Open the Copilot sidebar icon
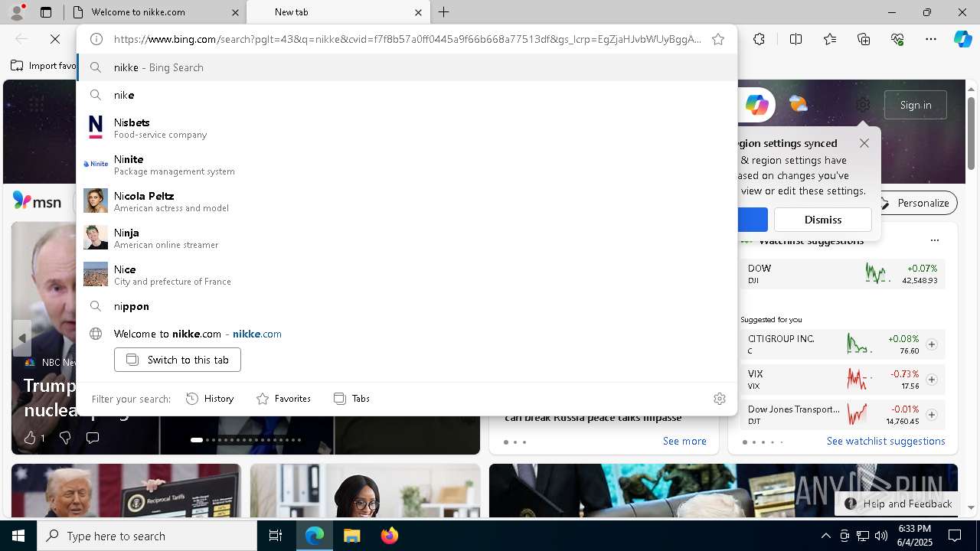This screenshot has width=980, height=551. 962,39
